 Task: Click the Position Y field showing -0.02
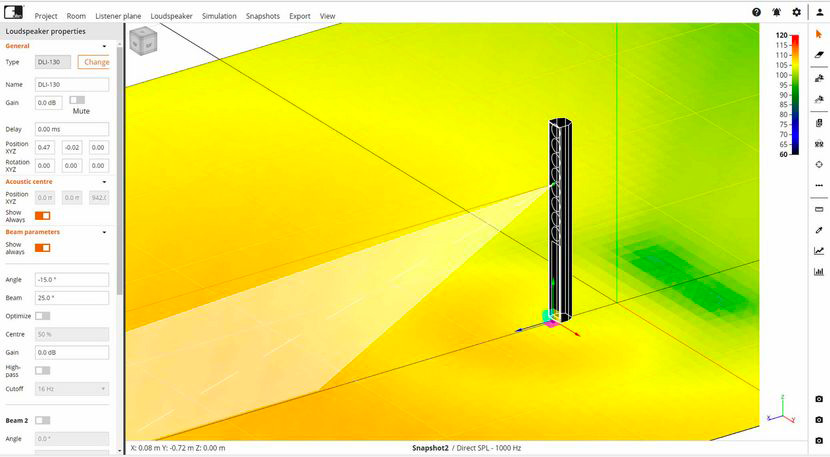tap(72, 147)
